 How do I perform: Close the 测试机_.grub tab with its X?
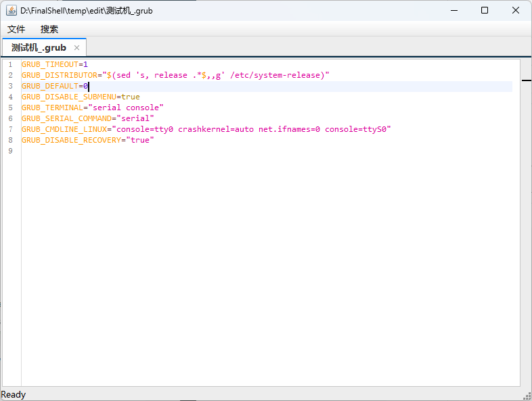76,47
